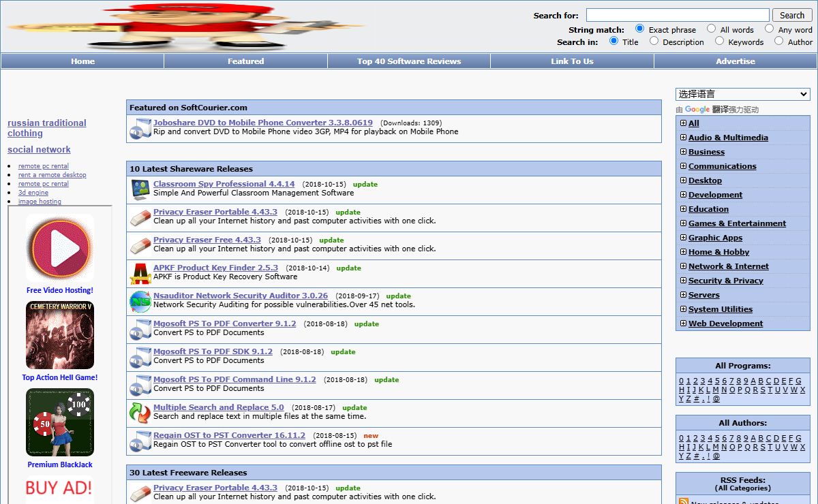The image size is (818, 504).
Task: Expand the Servers category plus icon
Action: pos(683,295)
